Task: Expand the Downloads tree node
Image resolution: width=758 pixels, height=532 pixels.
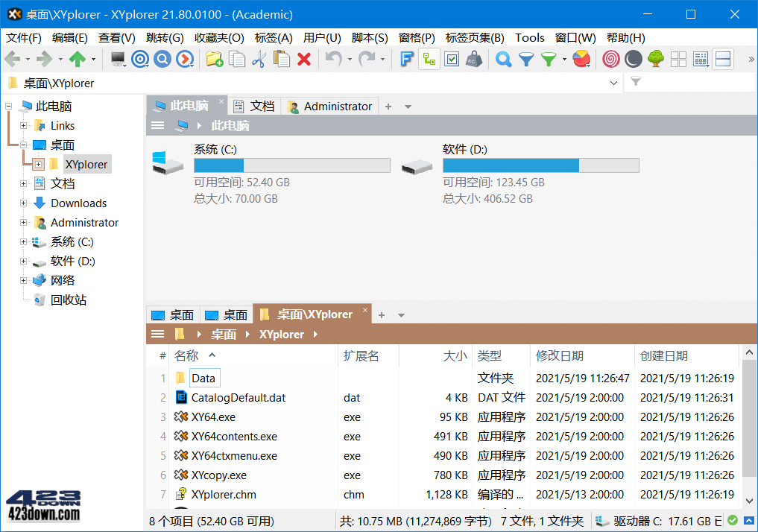Action: pos(23,203)
